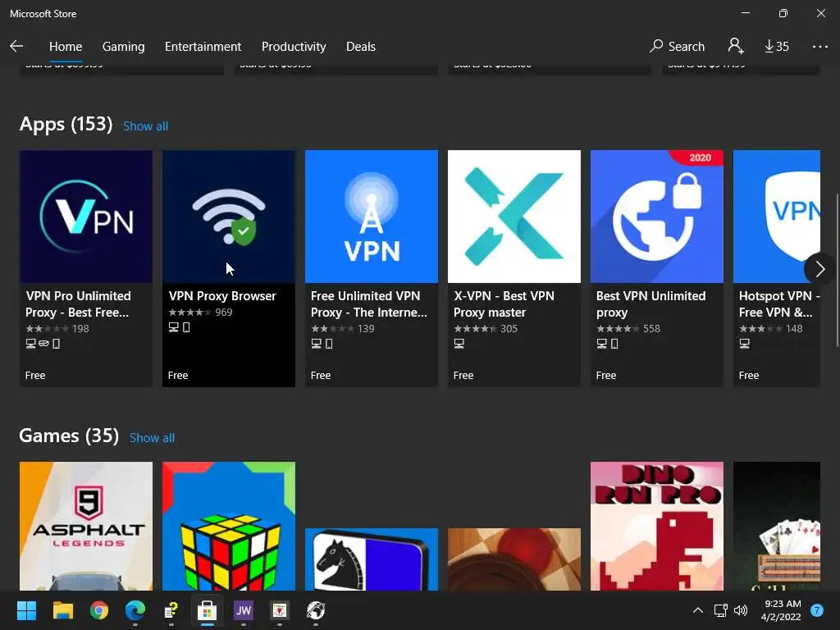
Task: Open Dino Run Pro game tile
Action: 657,526
